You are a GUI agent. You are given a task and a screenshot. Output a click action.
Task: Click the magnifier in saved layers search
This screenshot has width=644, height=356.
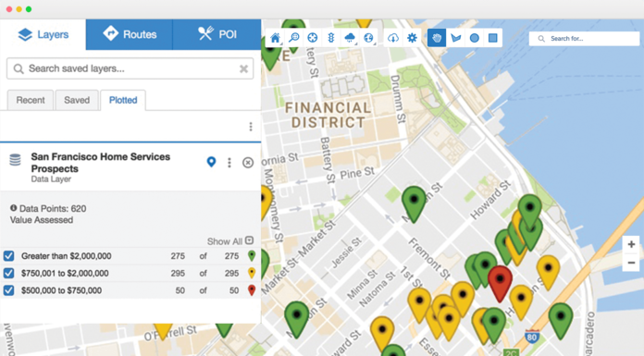pyautogui.click(x=19, y=68)
